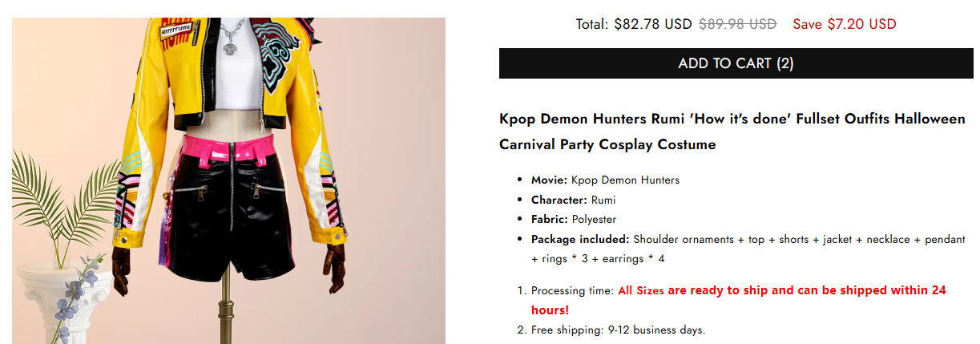Select the Character: Rumi detail line
Viewport: 980px width, 344px height.
tap(573, 200)
